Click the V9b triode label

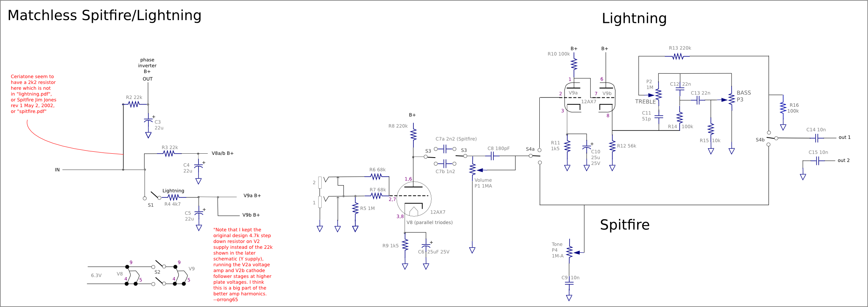coord(607,94)
